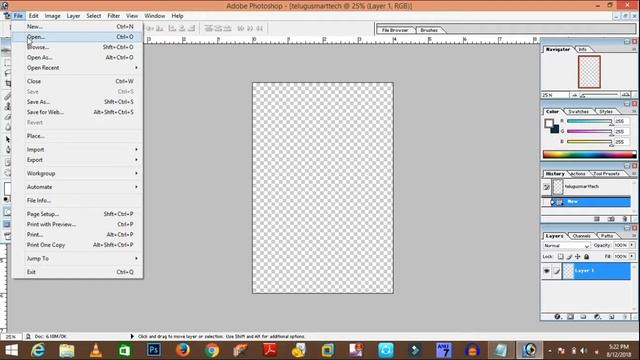Open Google Chrome from the taskbar

click(x=212, y=350)
